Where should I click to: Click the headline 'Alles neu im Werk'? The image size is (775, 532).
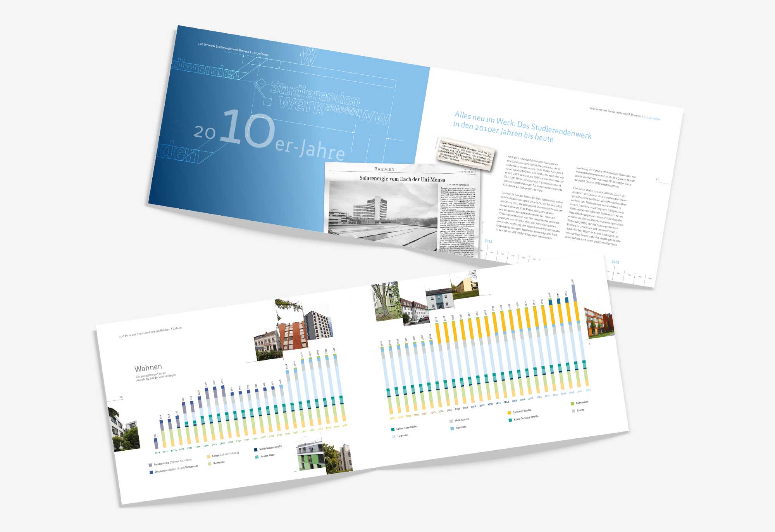click(522, 127)
